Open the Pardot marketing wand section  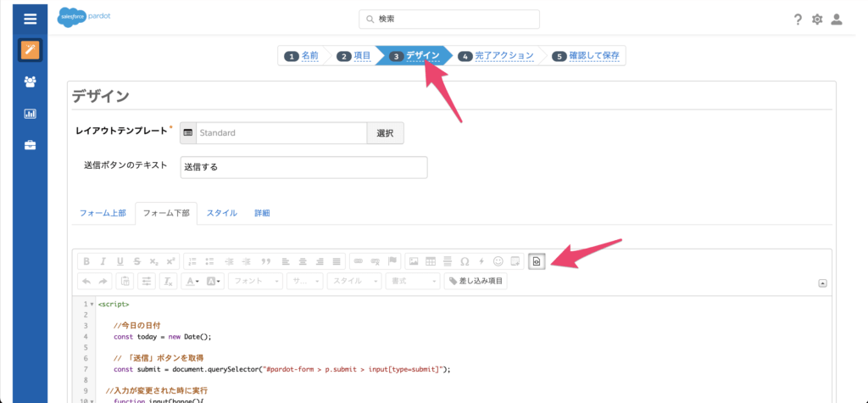pos(30,51)
